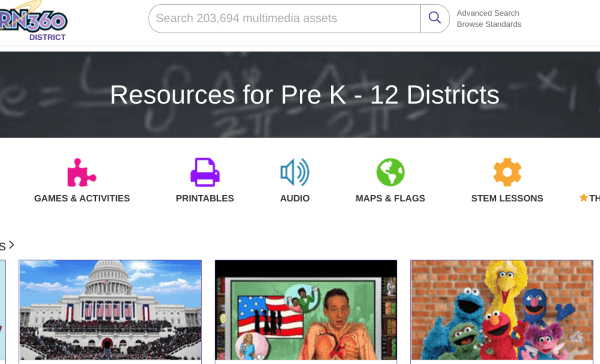The height and width of the screenshot is (364, 600).
Task: Focus the multimedia assets search field
Action: tap(284, 18)
